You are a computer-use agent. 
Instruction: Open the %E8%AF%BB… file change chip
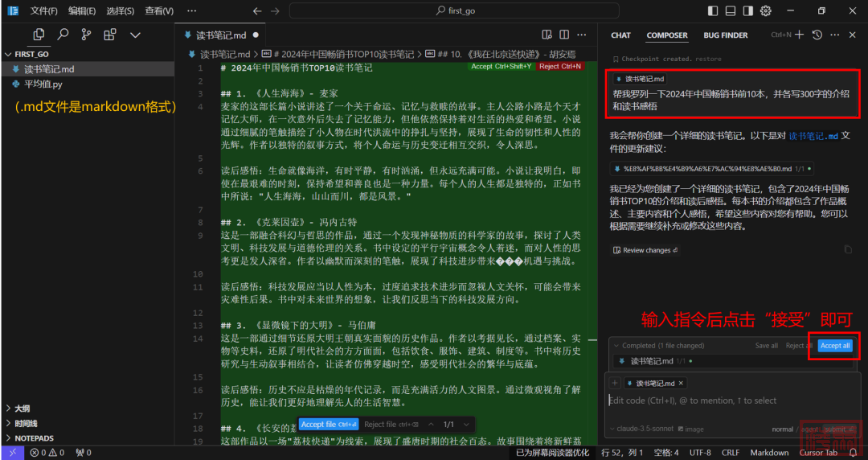click(x=711, y=169)
